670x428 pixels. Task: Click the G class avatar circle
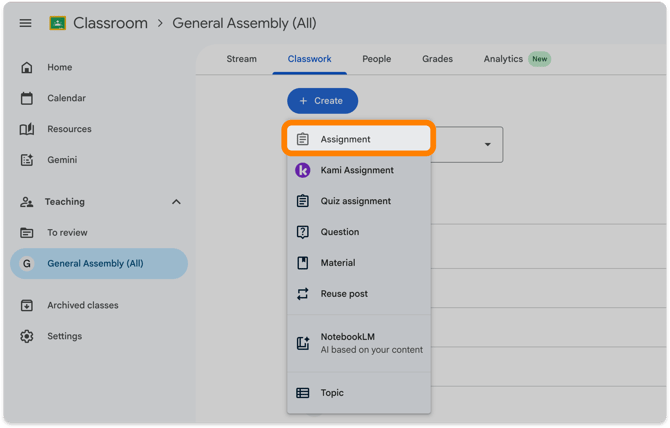pos(26,264)
